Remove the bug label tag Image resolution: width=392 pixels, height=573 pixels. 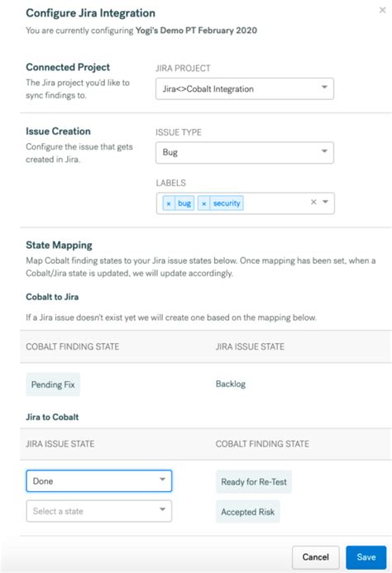(169, 203)
